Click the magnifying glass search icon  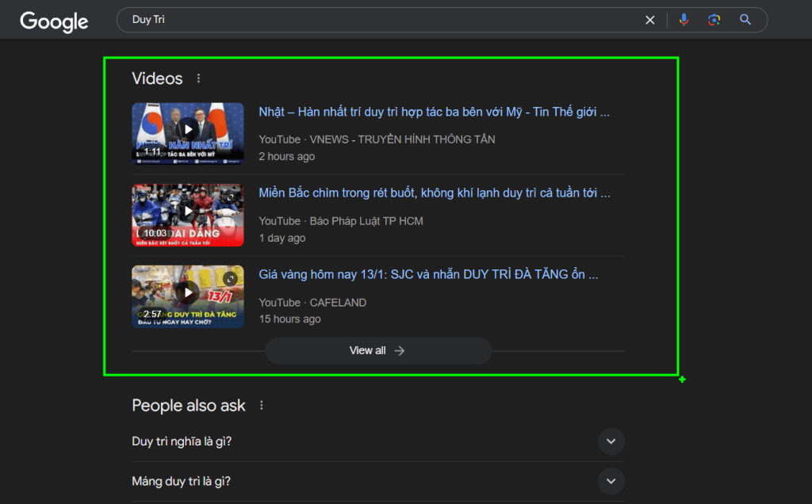coord(745,20)
